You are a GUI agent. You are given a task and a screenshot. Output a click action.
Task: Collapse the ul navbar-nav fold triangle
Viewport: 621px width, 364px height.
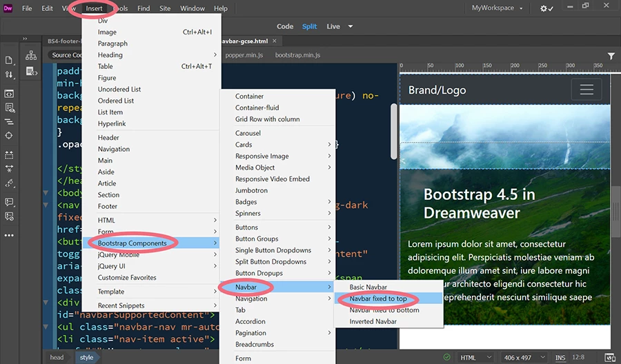pyautogui.click(x=46, y=327)
